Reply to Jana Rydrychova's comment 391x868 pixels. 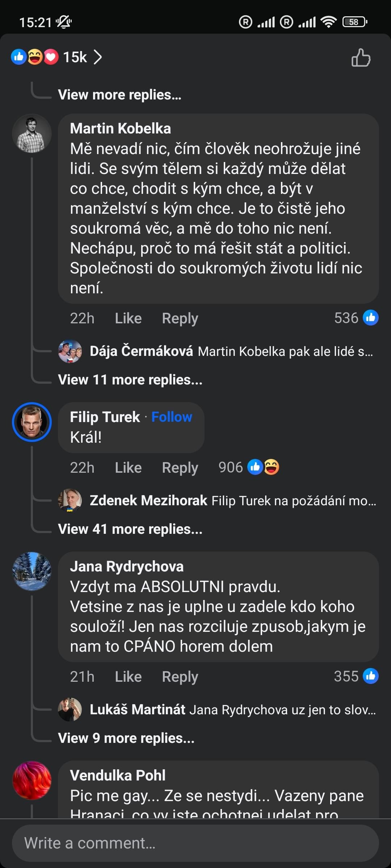180,677
